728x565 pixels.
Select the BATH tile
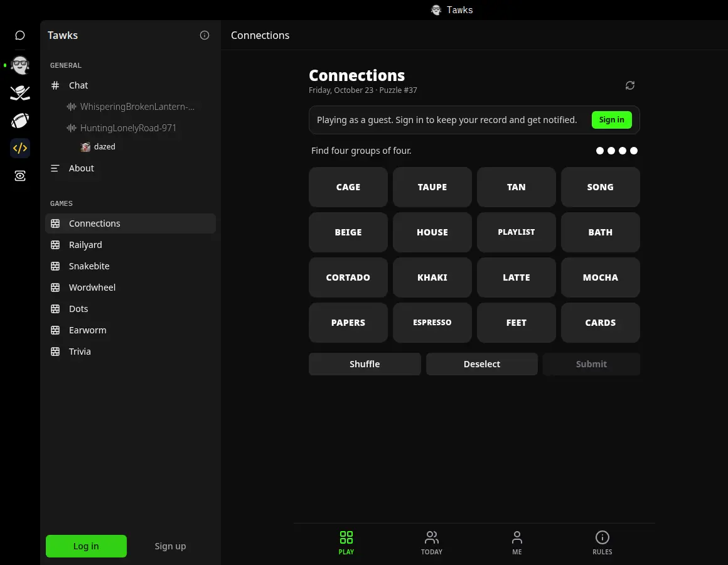tap(601, 232)
